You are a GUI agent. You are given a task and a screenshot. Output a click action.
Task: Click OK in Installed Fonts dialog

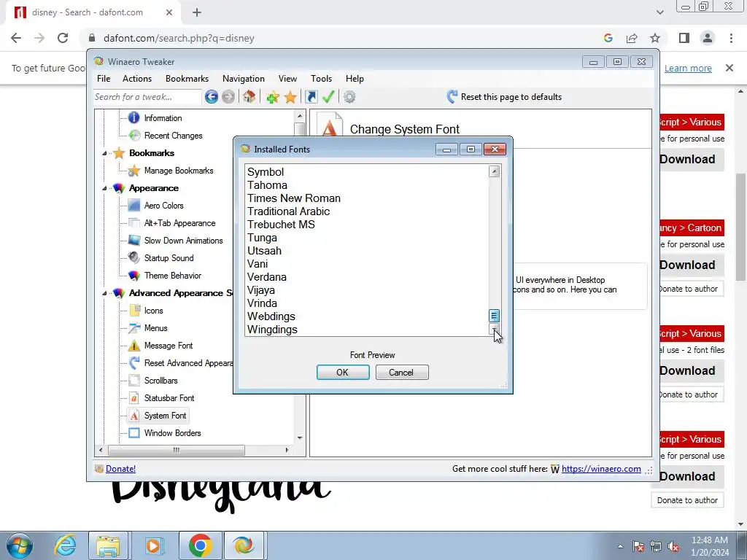click(x=343, y=373)
